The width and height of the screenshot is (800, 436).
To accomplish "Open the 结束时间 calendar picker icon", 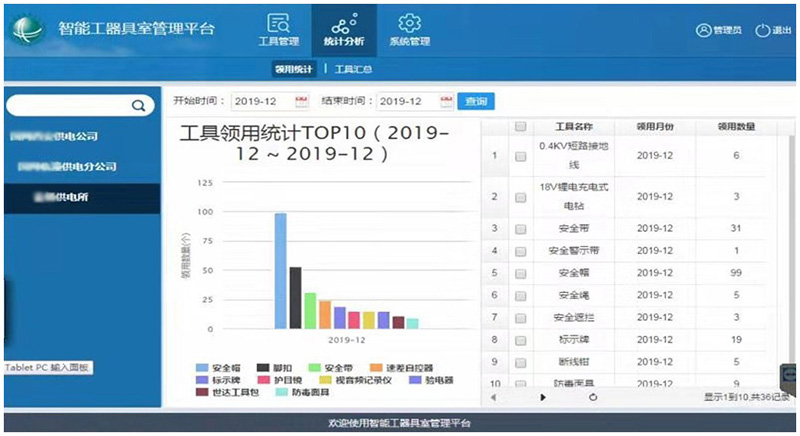I will coord(446,101).
